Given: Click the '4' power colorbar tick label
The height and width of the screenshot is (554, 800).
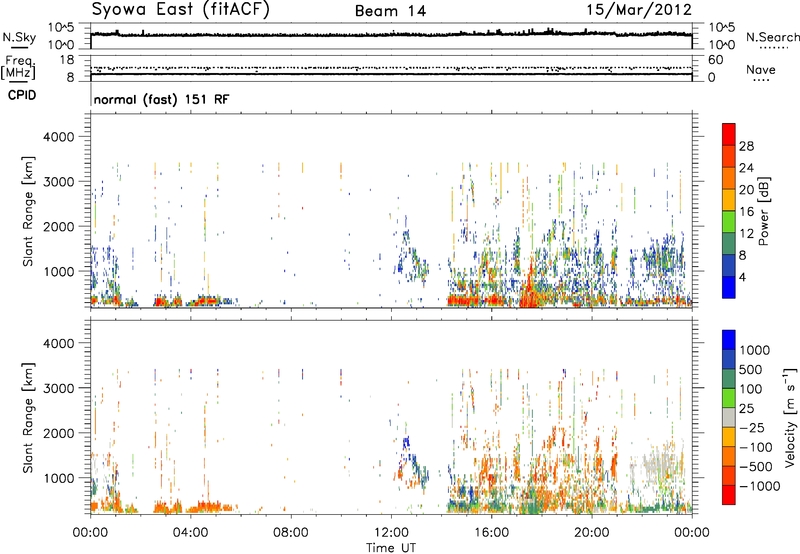Looking at the screenshot, I should point(742,278).
